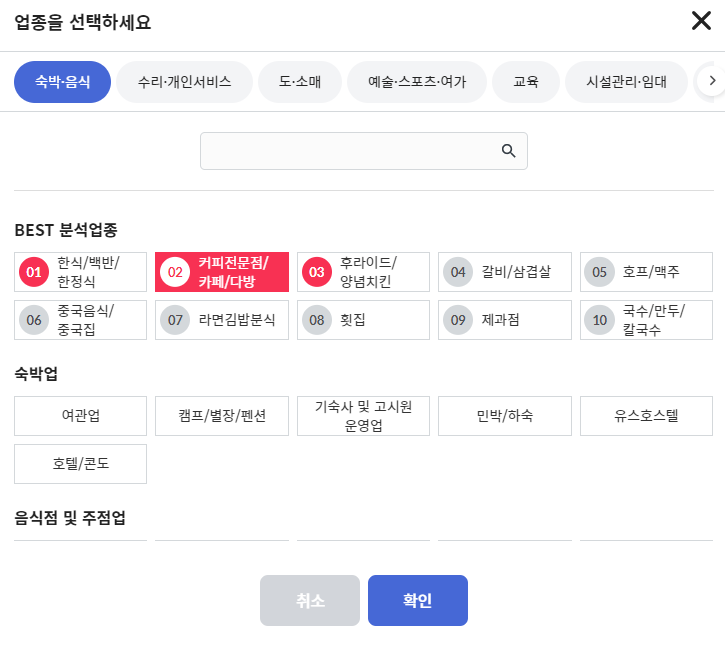This screenshot has width=725, height=647.
Task: Select 10 국수/만두/칼국수
Action: coord(646,320)
